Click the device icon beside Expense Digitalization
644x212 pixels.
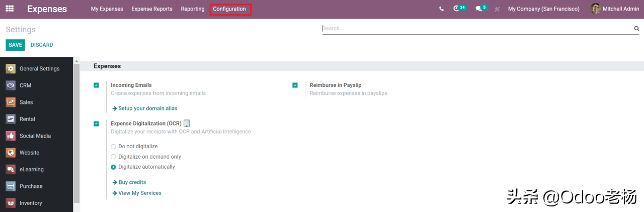pos(187,123)
